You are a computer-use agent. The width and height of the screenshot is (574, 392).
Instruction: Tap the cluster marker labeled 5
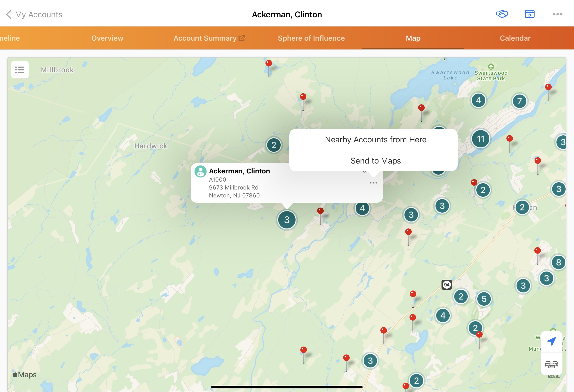[484, 299]
